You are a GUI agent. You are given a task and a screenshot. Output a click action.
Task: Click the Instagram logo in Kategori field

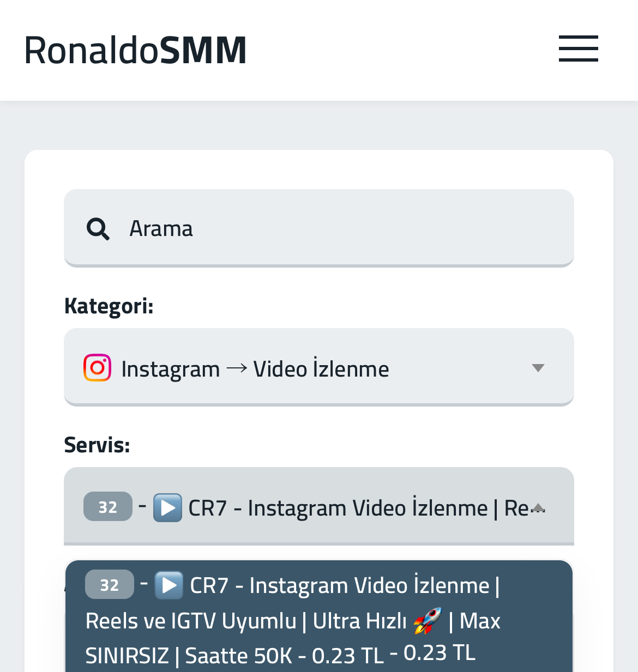(x=98, y=368)
